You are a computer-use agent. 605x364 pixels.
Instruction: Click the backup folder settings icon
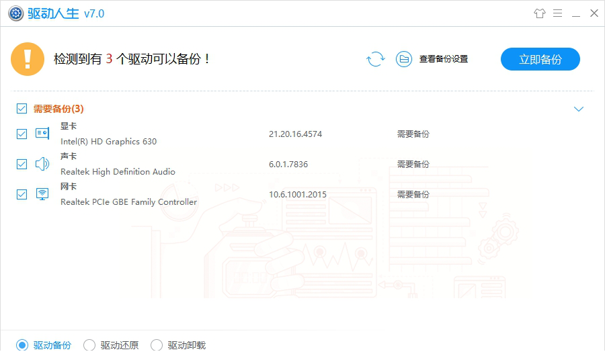403,59
